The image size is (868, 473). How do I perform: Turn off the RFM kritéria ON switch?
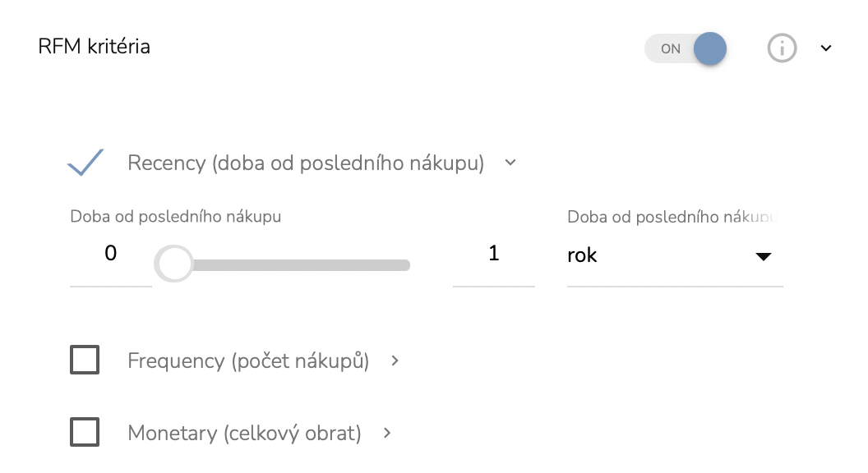click(686, 48)
